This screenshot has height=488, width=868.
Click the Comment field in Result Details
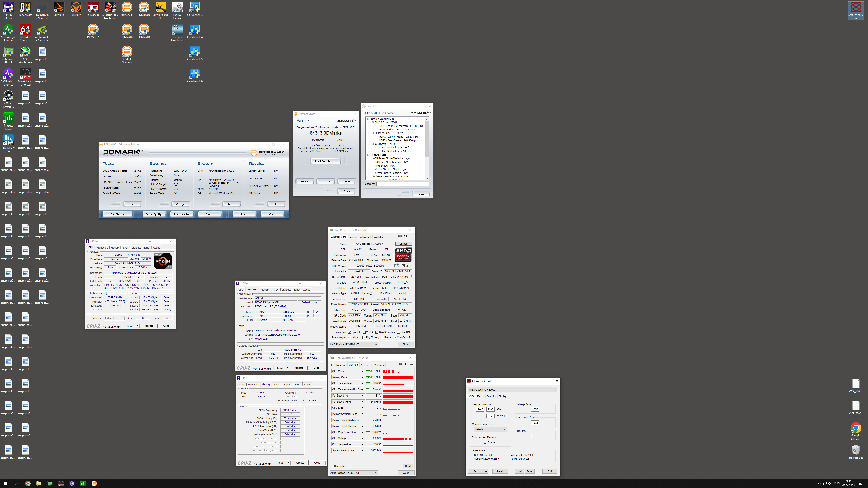click(x=403, y=184)
